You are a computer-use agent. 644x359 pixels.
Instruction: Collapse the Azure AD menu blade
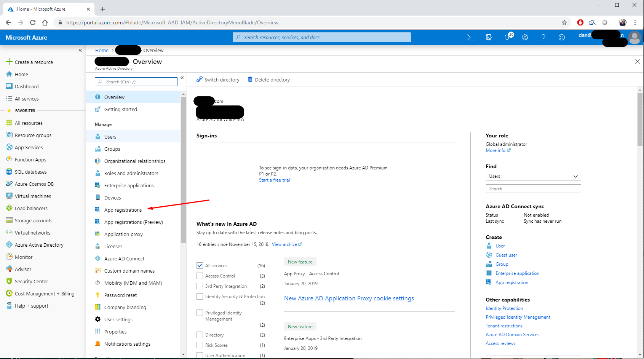tap(182, 78)
